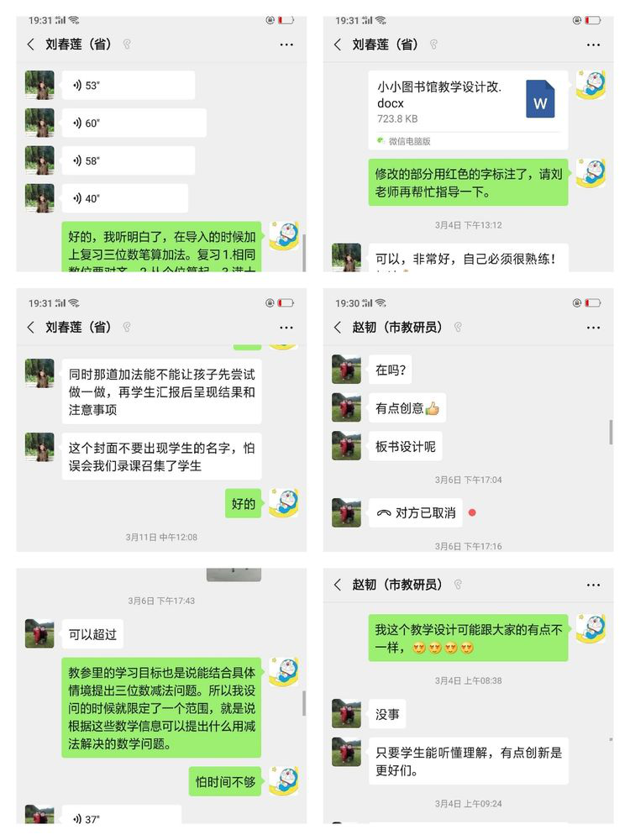
Task: Tap the red unread dot next to 对方已取消
Action: [472, 512]
